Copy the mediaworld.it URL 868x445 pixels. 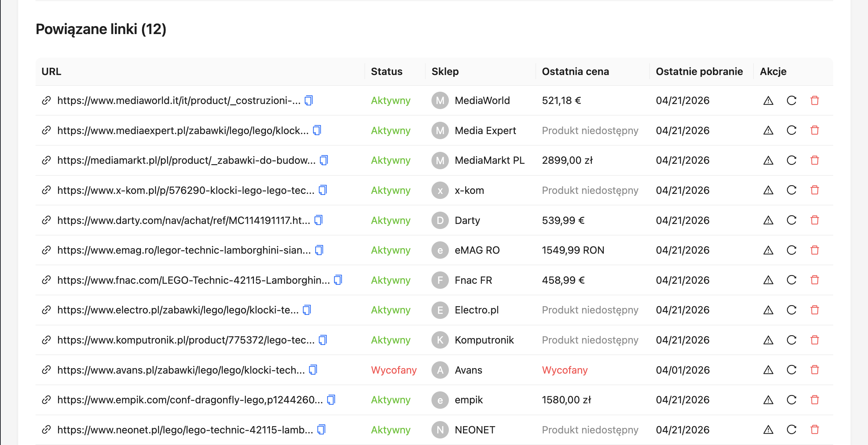pos(309,100)
